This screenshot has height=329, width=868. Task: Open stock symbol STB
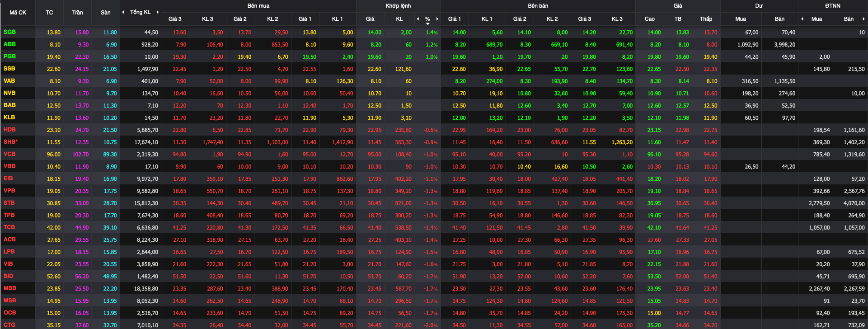pos(9,203)
